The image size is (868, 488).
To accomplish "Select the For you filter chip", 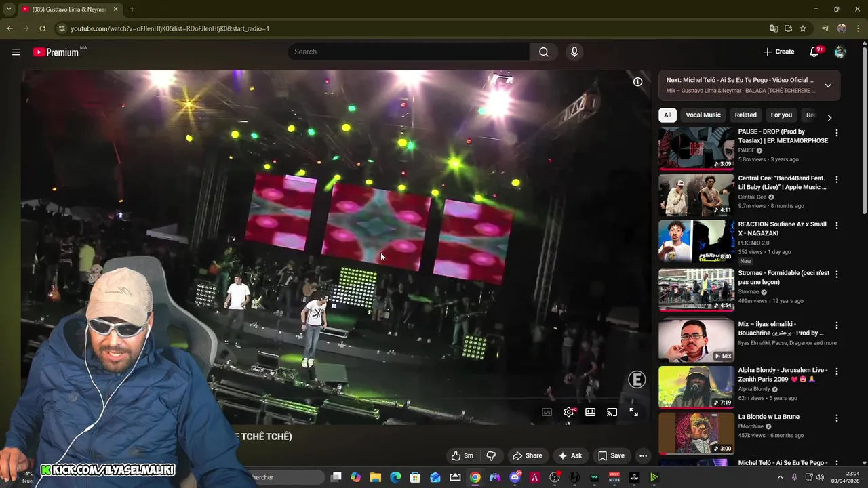I will point(781,115).
